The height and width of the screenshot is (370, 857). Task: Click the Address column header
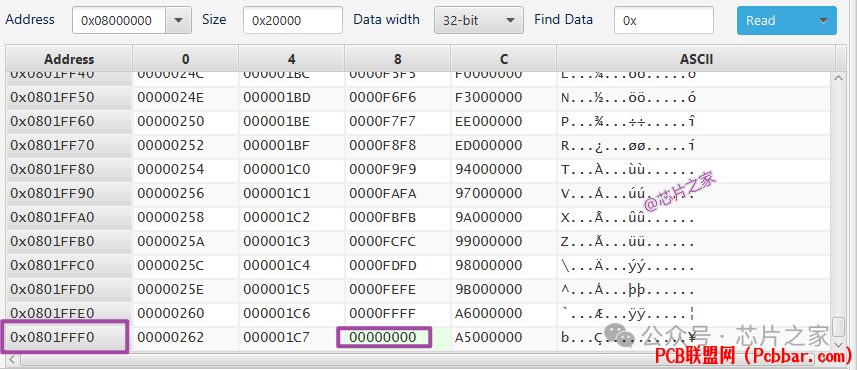pos(69,59)
